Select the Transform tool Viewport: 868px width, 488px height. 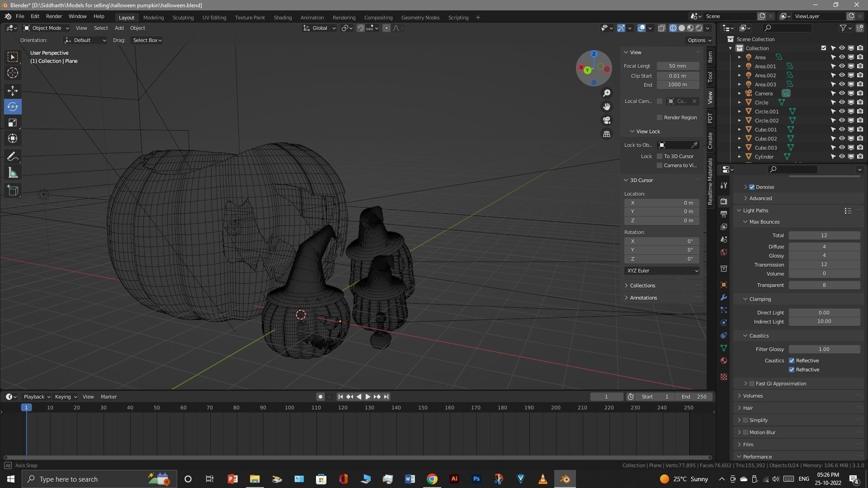click(13, 139)
